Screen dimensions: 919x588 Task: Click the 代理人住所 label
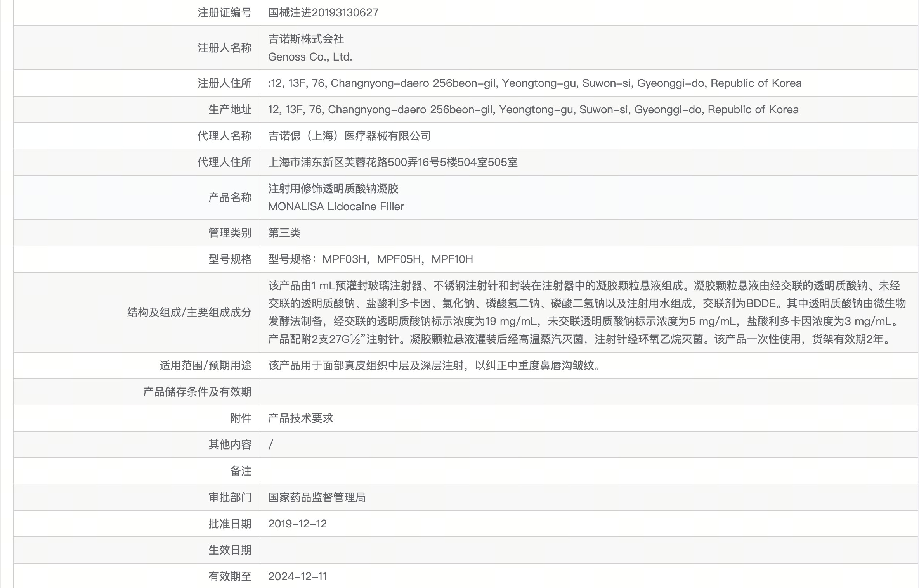coord(225,162)
